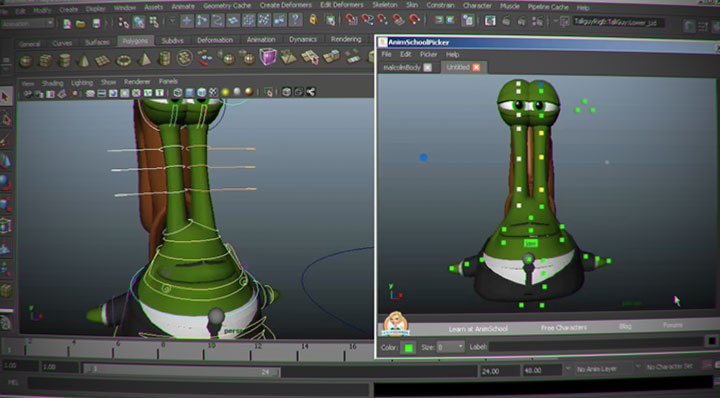The height and width of the screenshot is (398, 720).
Task: Toggle wireframe cube icon in viewport toolbar
Action: 178,93
